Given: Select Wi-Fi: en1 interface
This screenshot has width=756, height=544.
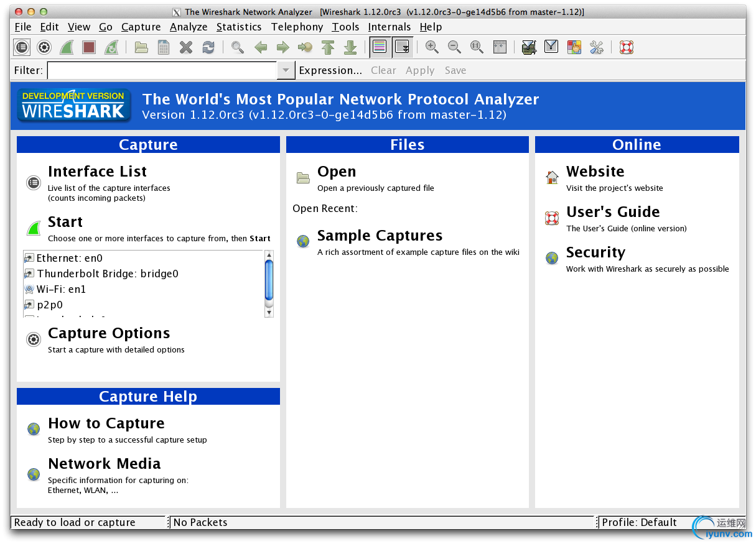Looking at the screenshot, I should pos(61,289).
